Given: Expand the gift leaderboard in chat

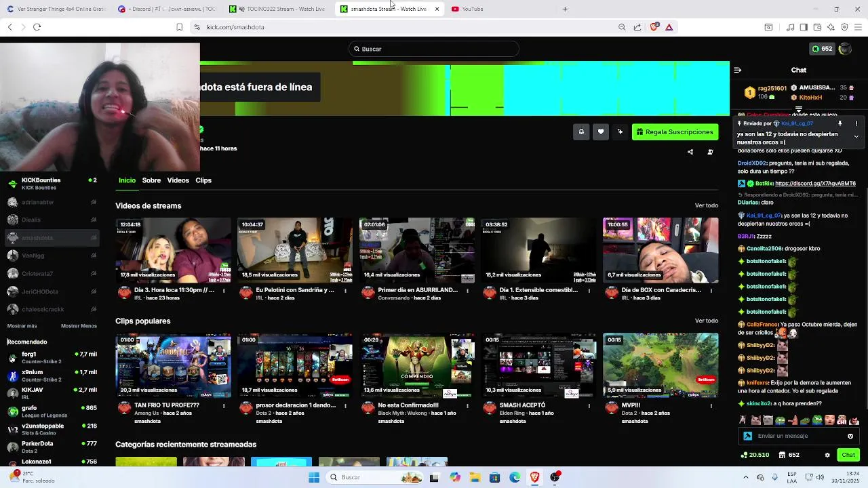Looking at the screenshot, I should 799,108.
